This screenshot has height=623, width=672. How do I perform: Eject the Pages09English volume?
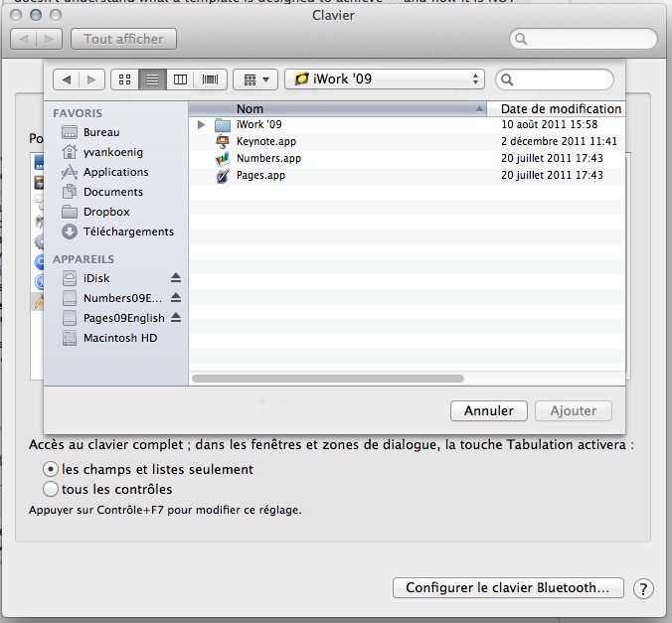[x=176, y=318]
